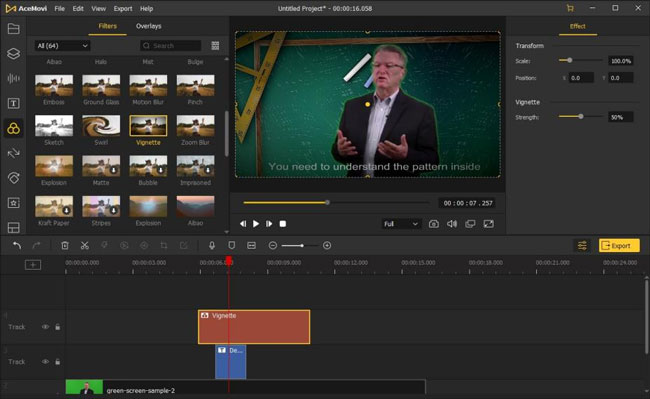Adjust the Vignette Strength slider
The image size is (650, 399).
tap(580, 117)
